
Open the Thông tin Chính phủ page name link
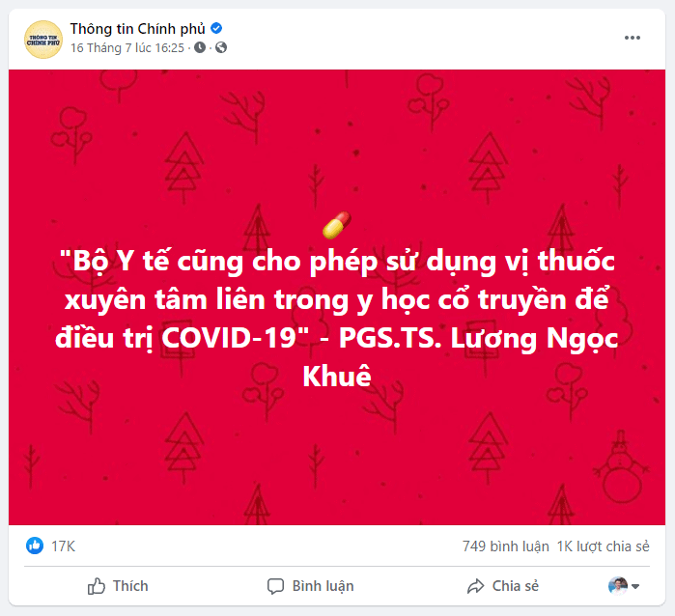point(137,28)
